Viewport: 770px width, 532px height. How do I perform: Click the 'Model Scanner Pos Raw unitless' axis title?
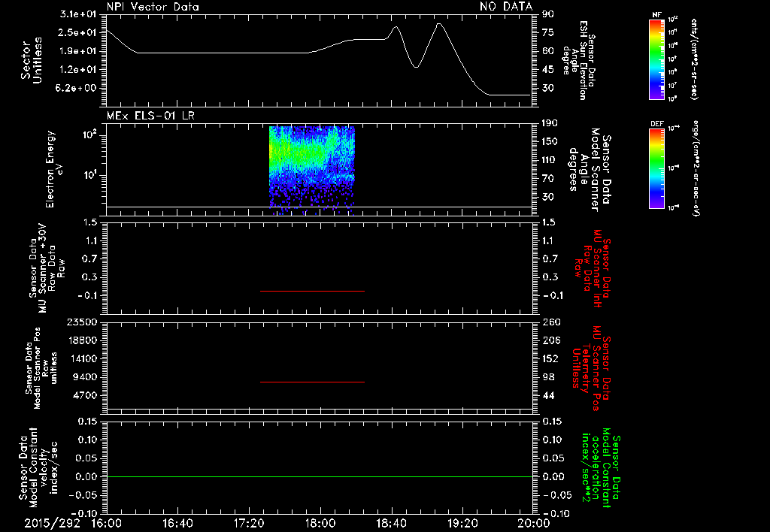[41, 368]
